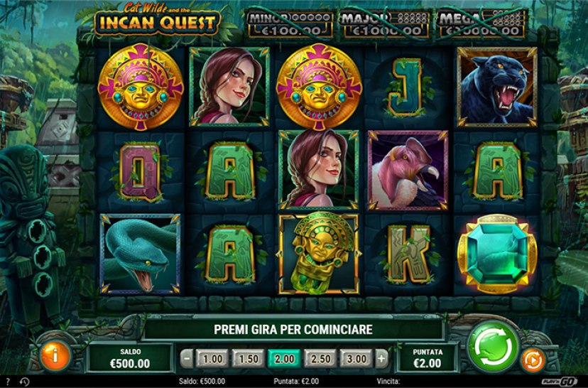588x388 pixels.
Task: Click the Saldo €500.00 balance display
Action: (130, 358)
